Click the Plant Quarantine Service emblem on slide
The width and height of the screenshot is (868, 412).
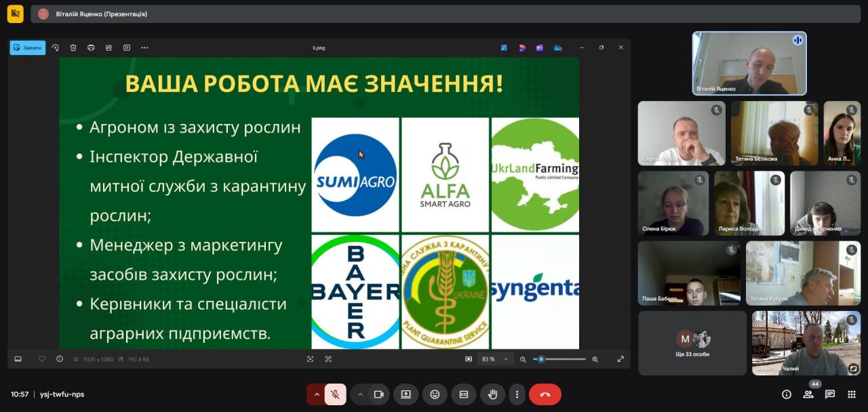click(445, 291)
